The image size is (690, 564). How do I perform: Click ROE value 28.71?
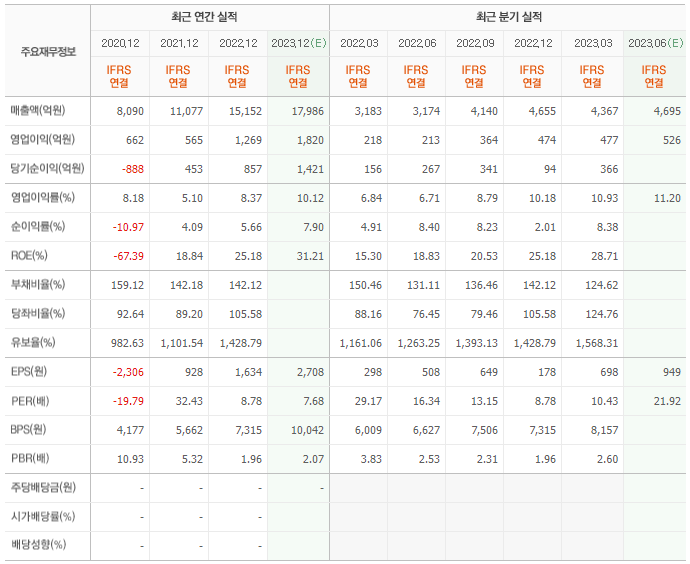pos(605,256)
